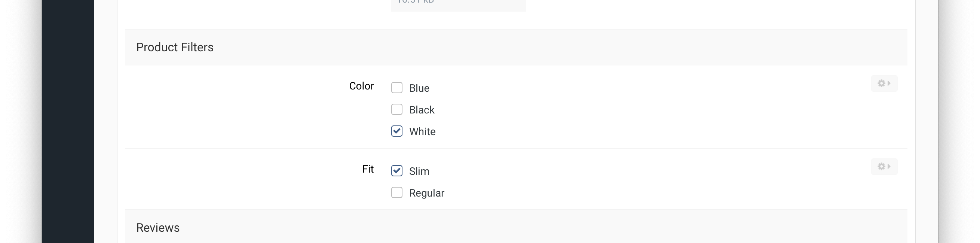The image size is (980, 243).
Task: Untick the Slim fit checkbox
Action: [397, 171]
